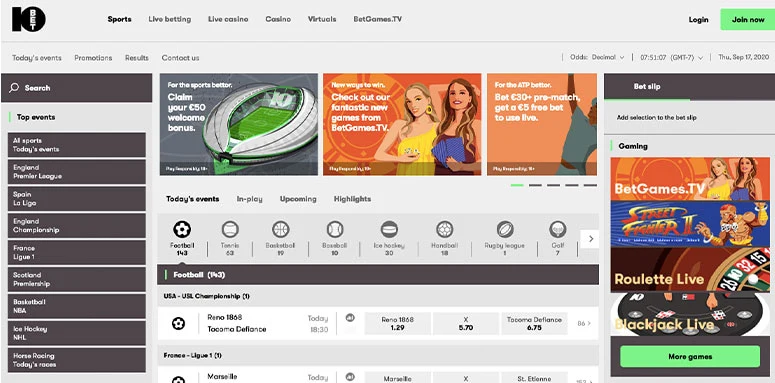Click the search magnifier icon
775x383 pixels.
[x=14, y=88]
